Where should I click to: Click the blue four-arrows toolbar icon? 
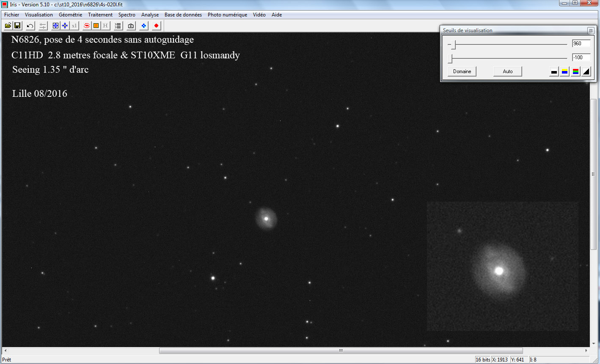point(65,26)
